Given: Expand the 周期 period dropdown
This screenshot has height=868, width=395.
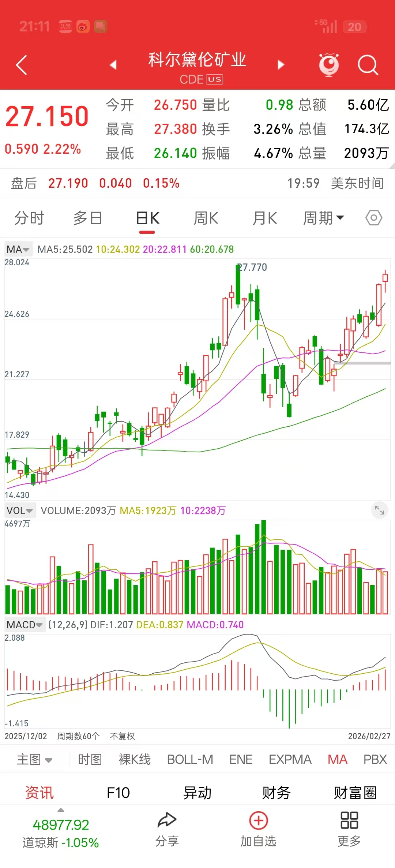Looking at the screenshot, I should pos(323,218).
